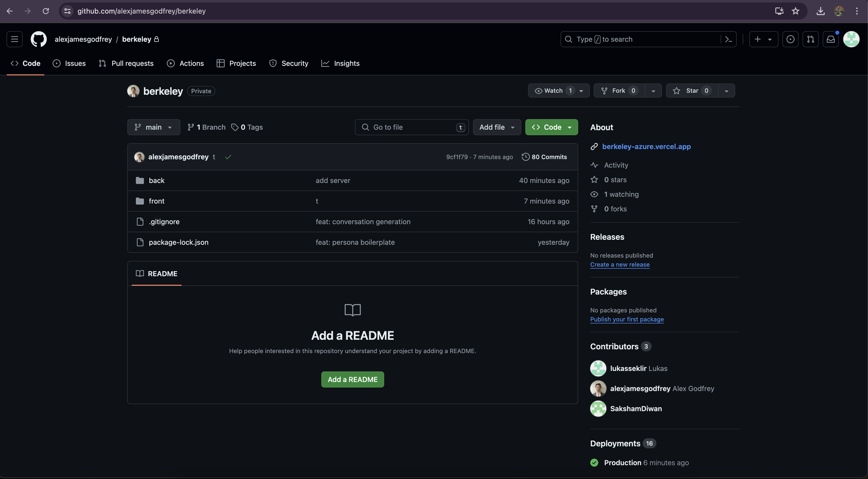This screenshot has height=479, width=868.
Task: Open the GitHub hamburger navigation menu
Action: pos(15,39)
